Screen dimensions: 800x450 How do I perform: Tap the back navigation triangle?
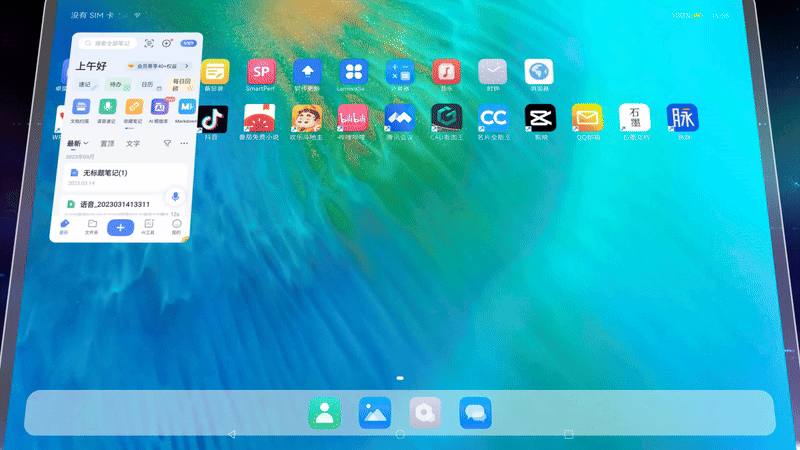pyautogui.click(x=232, y=434)
